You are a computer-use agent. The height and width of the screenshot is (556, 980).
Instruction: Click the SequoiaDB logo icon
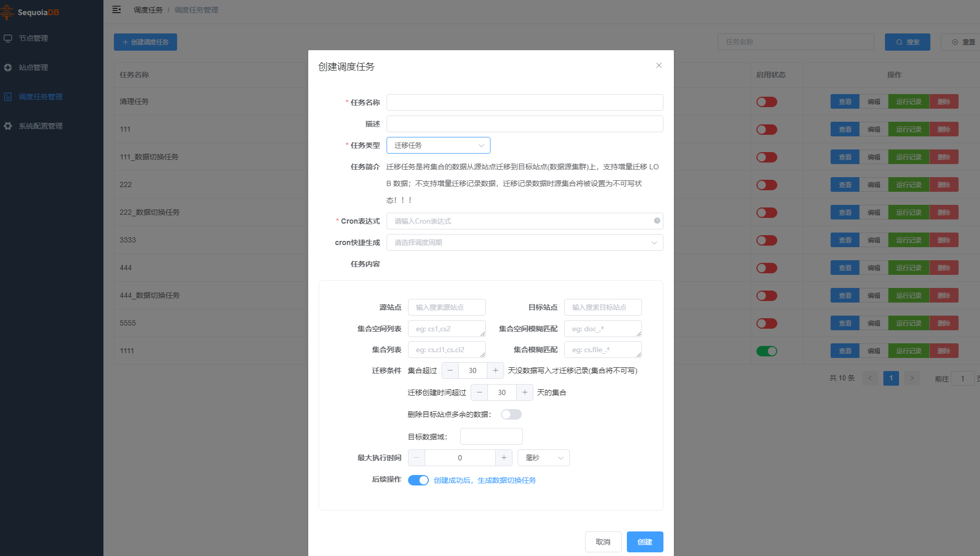(x=7, y=11)
